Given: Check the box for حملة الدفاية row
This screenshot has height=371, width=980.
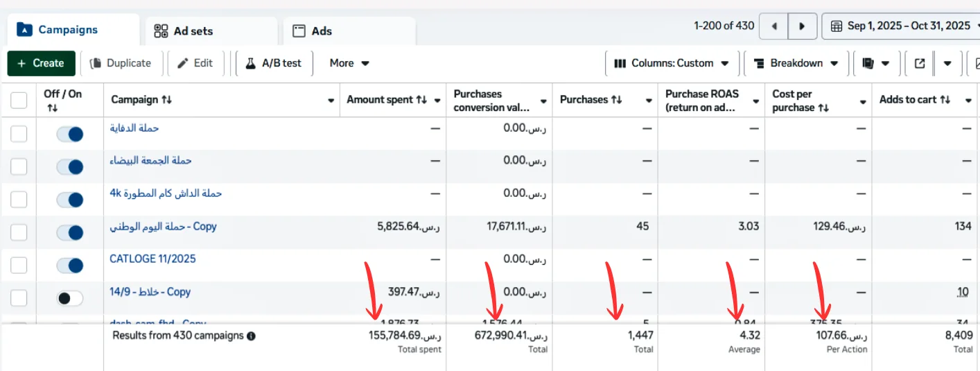Looking at the screenshot, I should point(19,134).
